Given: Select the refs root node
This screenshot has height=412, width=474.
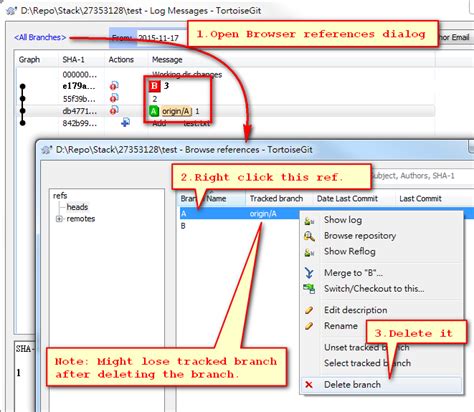Looking at the screenshot, I should coord(60,196).
